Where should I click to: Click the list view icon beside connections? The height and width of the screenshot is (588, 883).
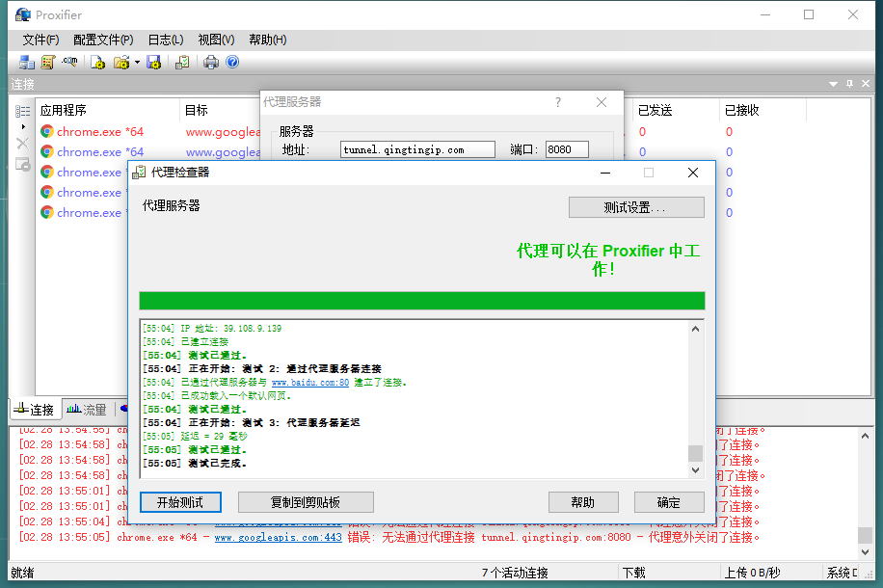pyautogui.click(x=23, y=111)
